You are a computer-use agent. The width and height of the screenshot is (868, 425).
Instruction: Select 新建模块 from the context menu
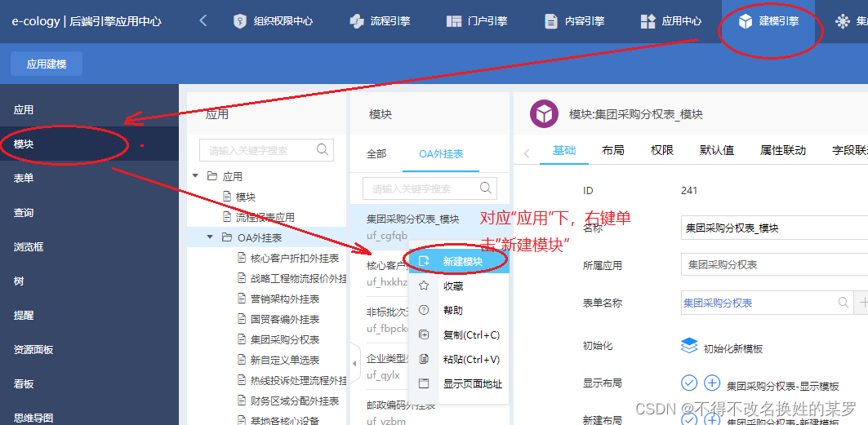[459, 261]
